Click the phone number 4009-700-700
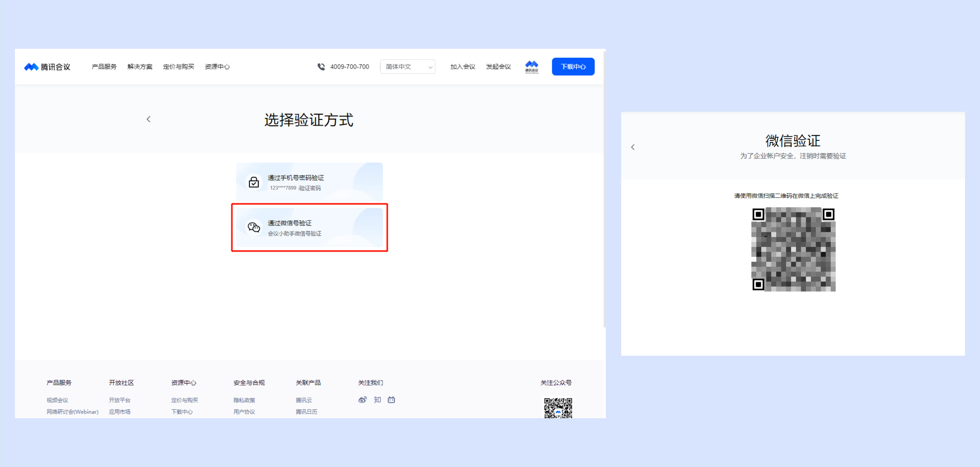 (x=350, y=67)
